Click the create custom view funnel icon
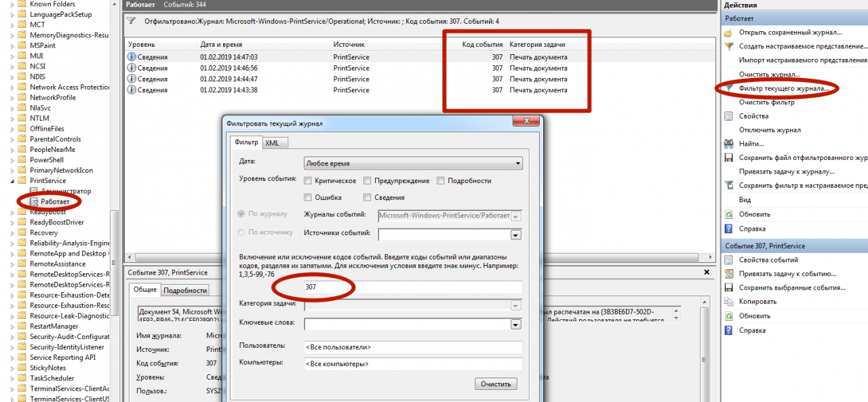This screenshot has height=402, width=868. pos(729,47)
